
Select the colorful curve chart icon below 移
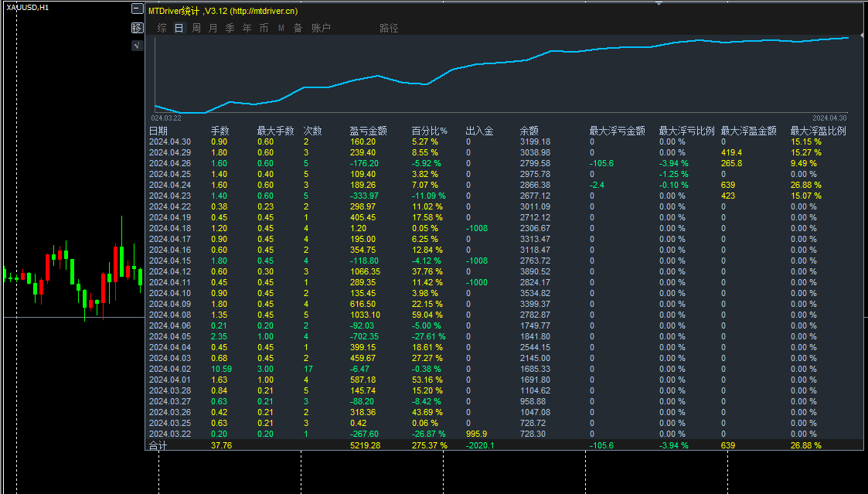pyautogui.click(x=138, y=45)
